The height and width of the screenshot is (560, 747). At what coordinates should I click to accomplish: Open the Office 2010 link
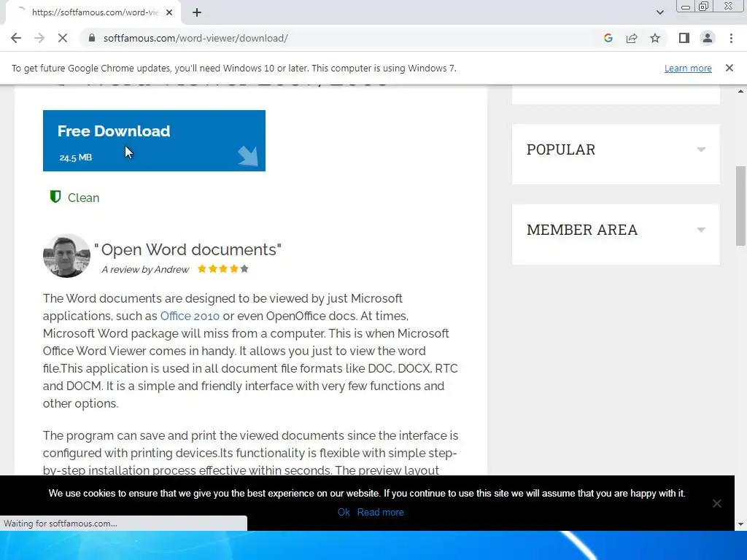tap(190, 316)
